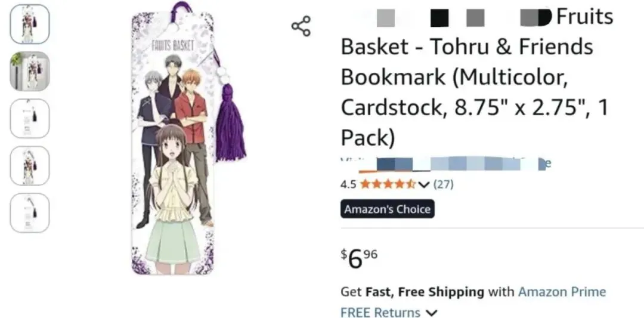Click the $6.96 price
The image size is (644, 318).
[x=359, y=258]
